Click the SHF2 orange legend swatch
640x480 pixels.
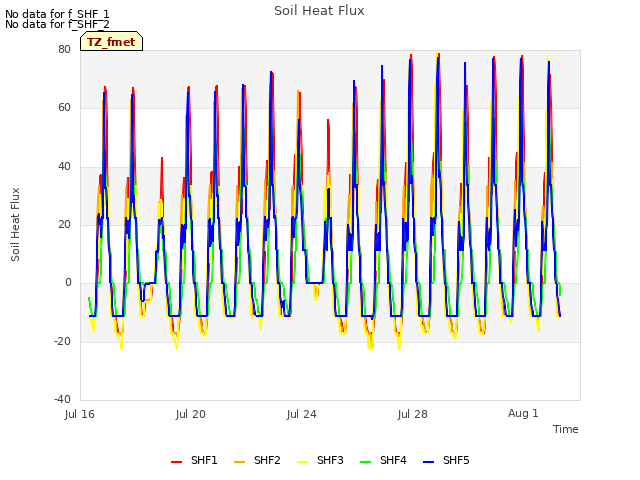tap(240, 462)
